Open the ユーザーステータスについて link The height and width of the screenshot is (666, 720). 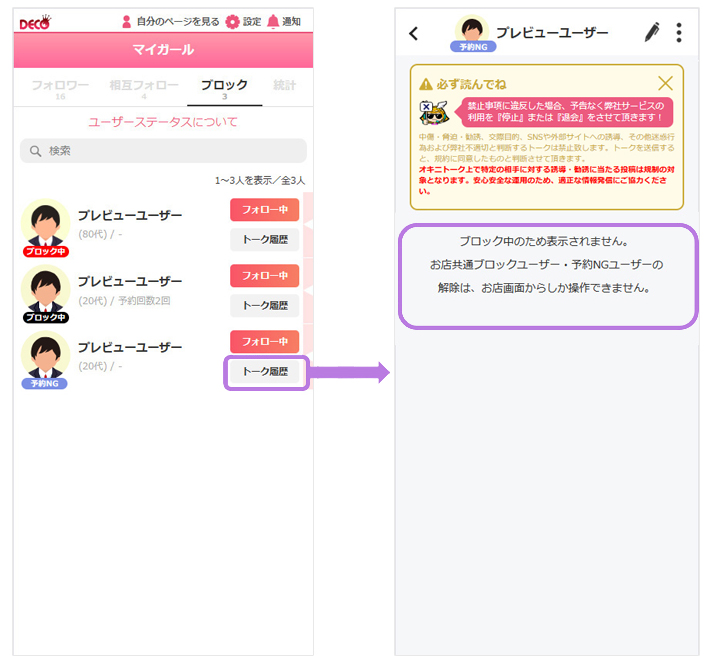[x=163, y=122]
